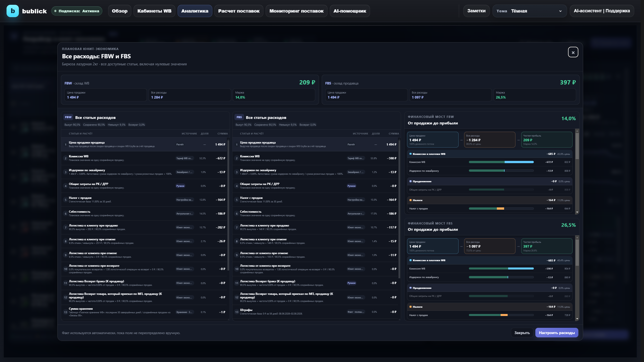Viewport: 644px width, 362px height.
Task: Click Настроить расходы button
Action: 557,333
